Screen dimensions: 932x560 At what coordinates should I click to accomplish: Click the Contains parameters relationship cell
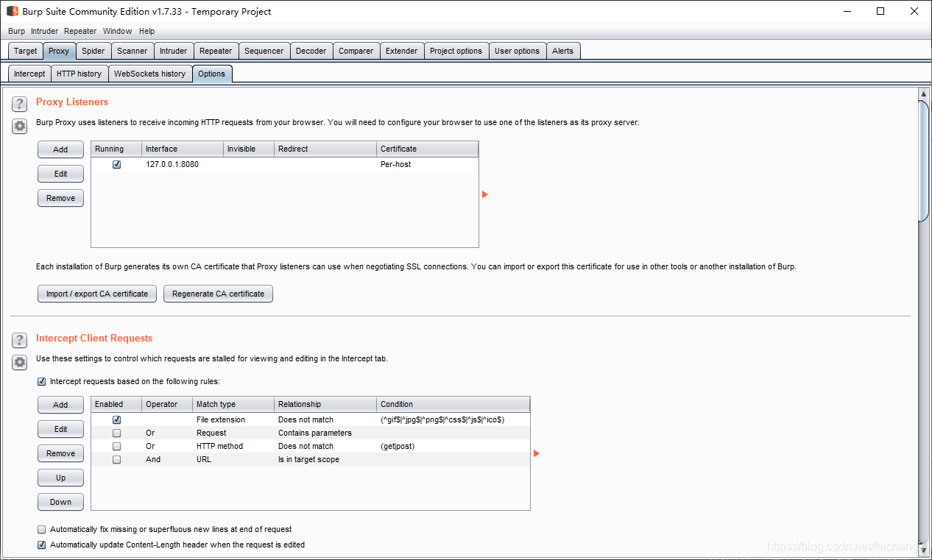click(325, 433)
